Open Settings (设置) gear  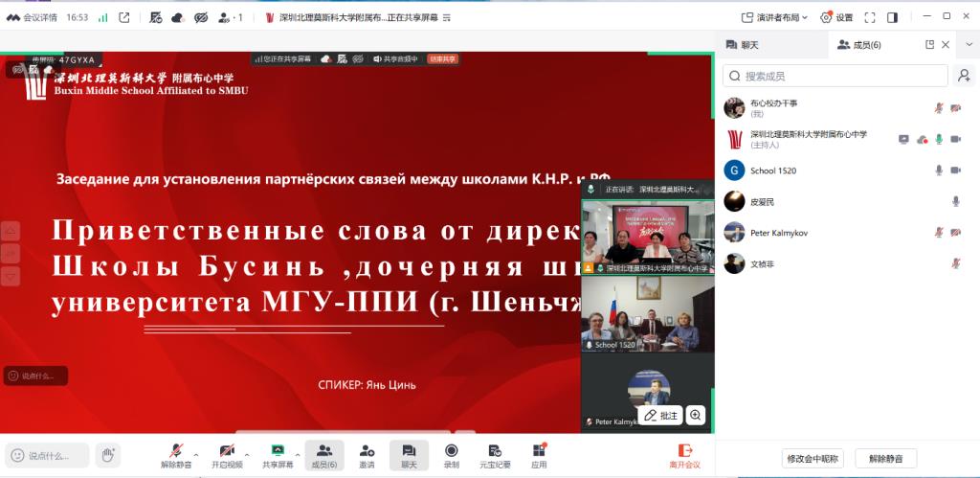[836, 17]
